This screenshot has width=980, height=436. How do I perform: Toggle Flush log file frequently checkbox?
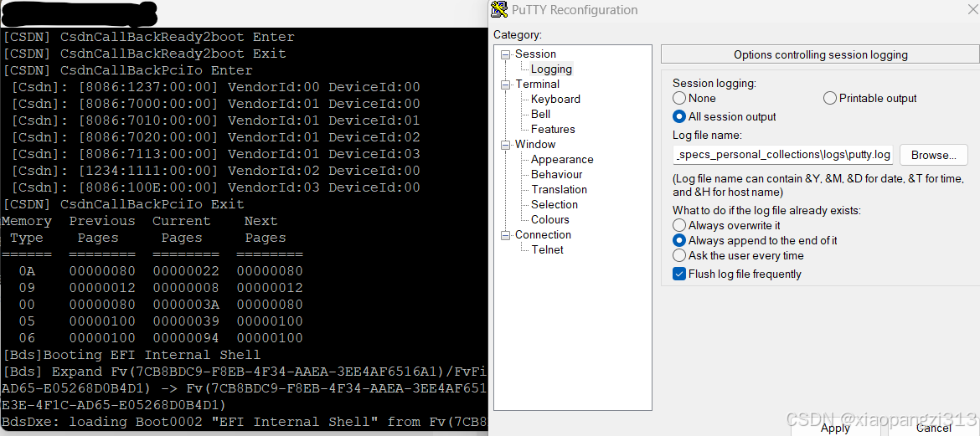coord(737,274)
